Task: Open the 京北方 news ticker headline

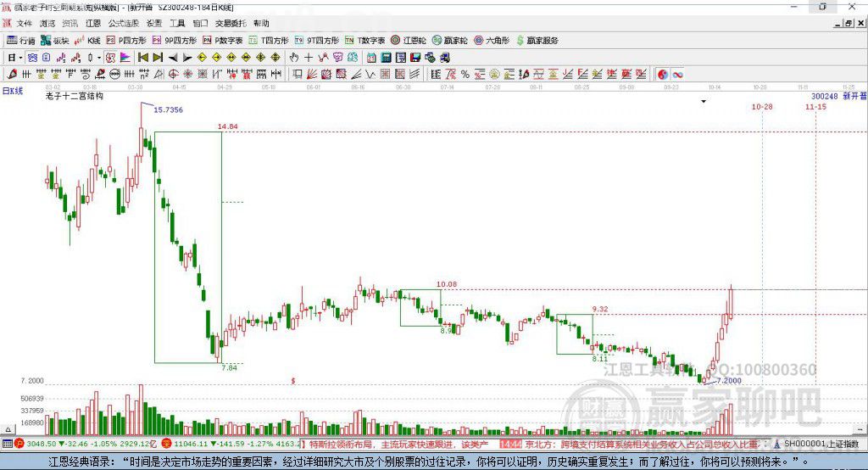Action: (x=641, y=444)
